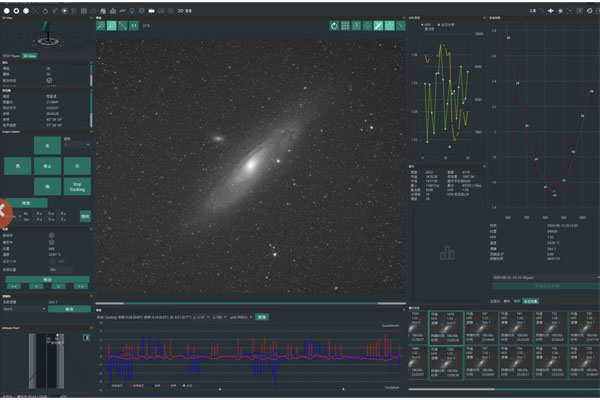Click the orange arrow on the left edge
This screenshot has height=400, width=600.
(x=4, y=211)
